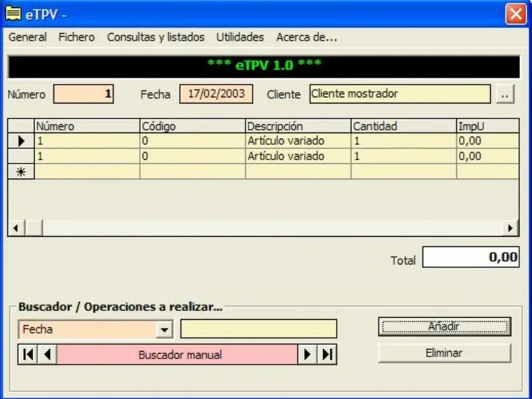Open the Fichero menu

coord(76,37)
